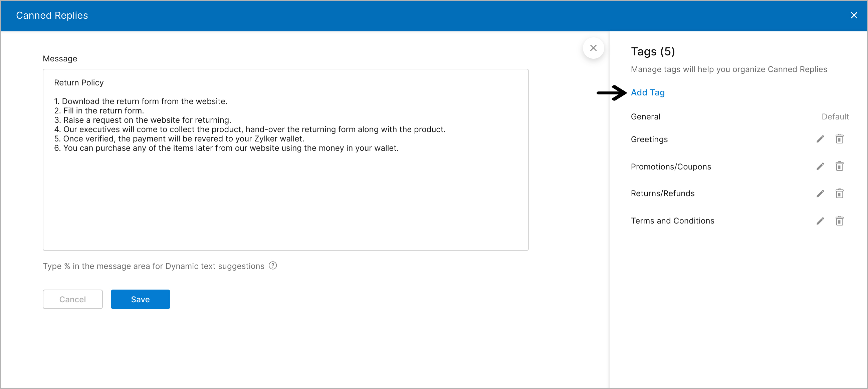
Task: Click the Add Tag link
Action: 647,92
